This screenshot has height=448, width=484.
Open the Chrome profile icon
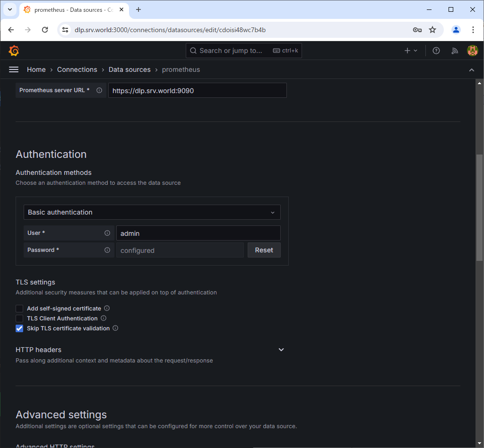point(456,30)
